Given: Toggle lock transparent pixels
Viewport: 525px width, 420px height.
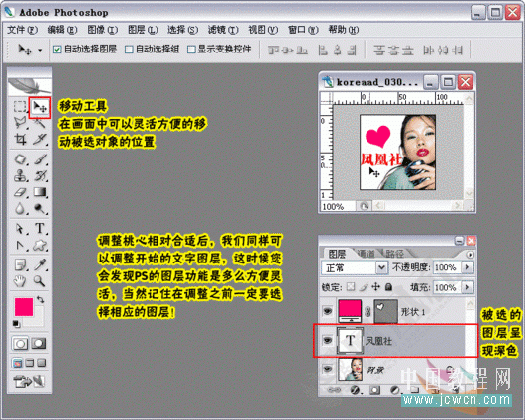Looking at the screenshot, I should (x=351, y=287).
